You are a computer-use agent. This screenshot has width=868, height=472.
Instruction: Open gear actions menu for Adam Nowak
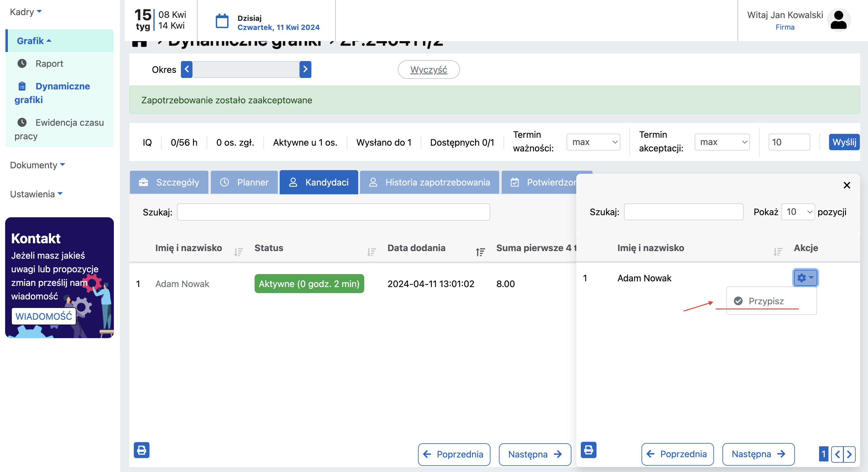(805, 277)
